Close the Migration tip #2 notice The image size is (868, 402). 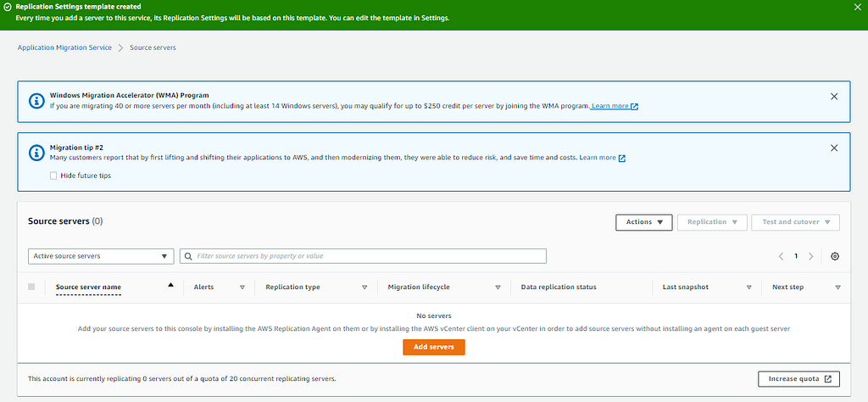[834, 148]
